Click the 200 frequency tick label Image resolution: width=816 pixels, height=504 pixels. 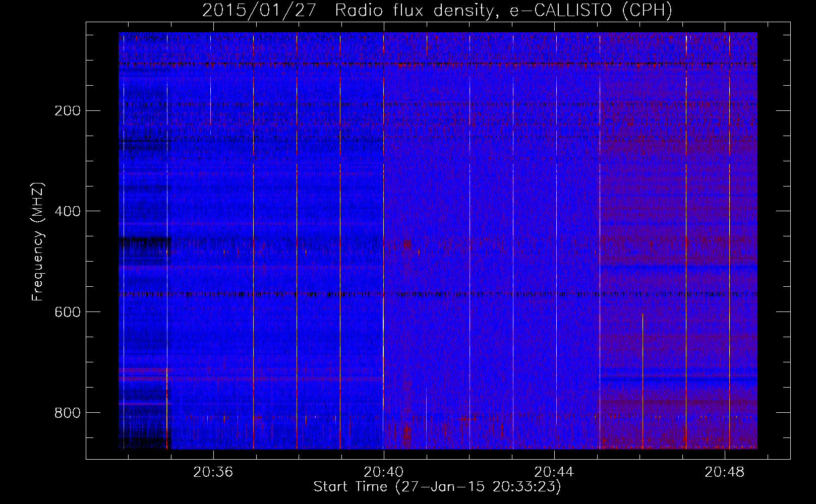pyautogui.click(x=68, y=111)
